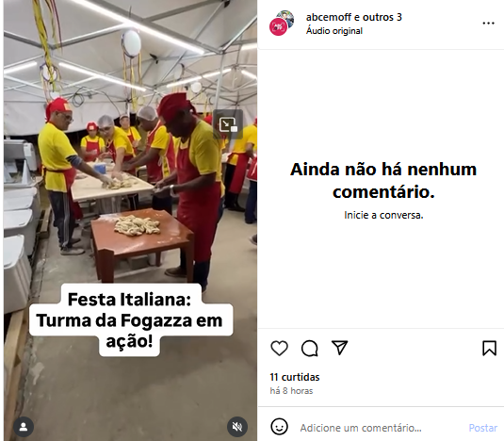Open the 'Áudio original' audio page

click(x=334, y=31)
